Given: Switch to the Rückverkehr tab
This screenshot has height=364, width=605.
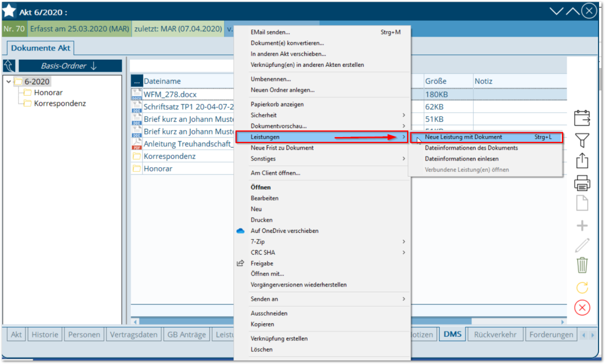Looking at the screenshot, I should pos(496,334).
